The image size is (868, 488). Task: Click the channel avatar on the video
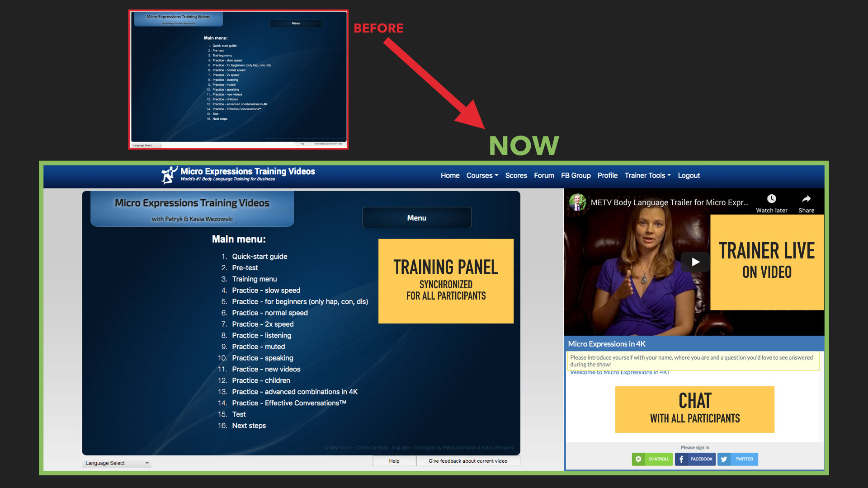tap(577, 202)
